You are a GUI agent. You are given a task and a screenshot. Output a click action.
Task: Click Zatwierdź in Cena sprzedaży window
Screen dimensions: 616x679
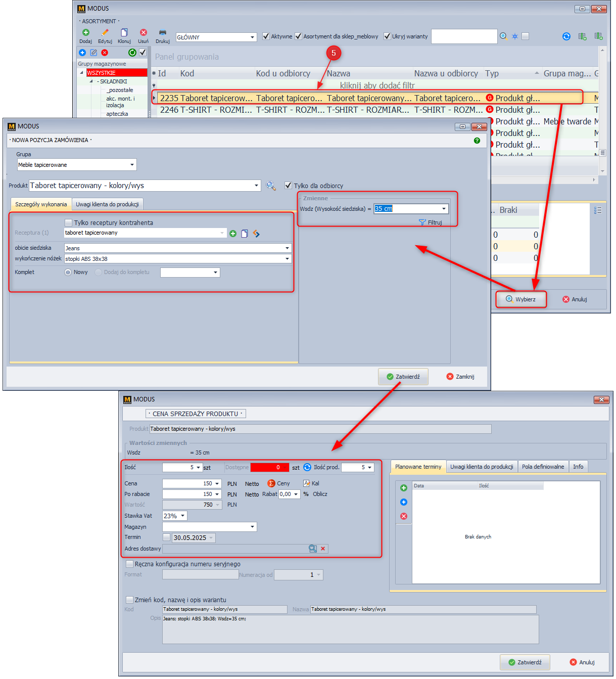(525, 662)
